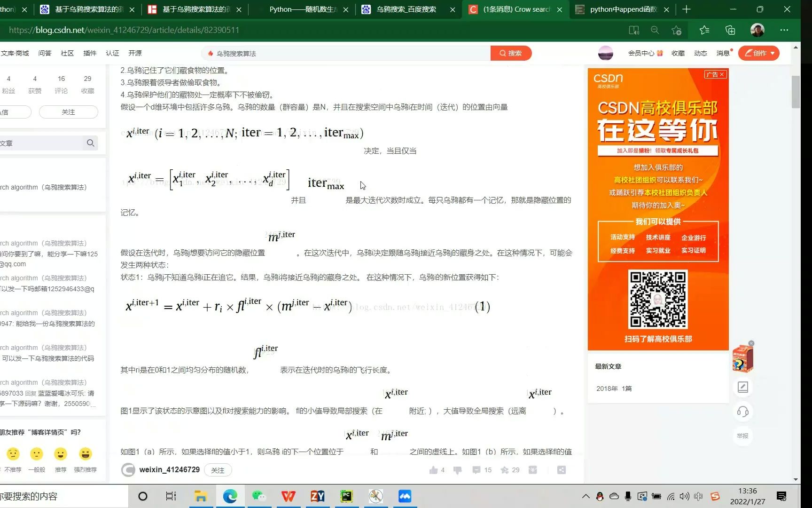Open 收藏 in CSDN top bar
The height and width of the screenshot is (508, 812).
678,53
